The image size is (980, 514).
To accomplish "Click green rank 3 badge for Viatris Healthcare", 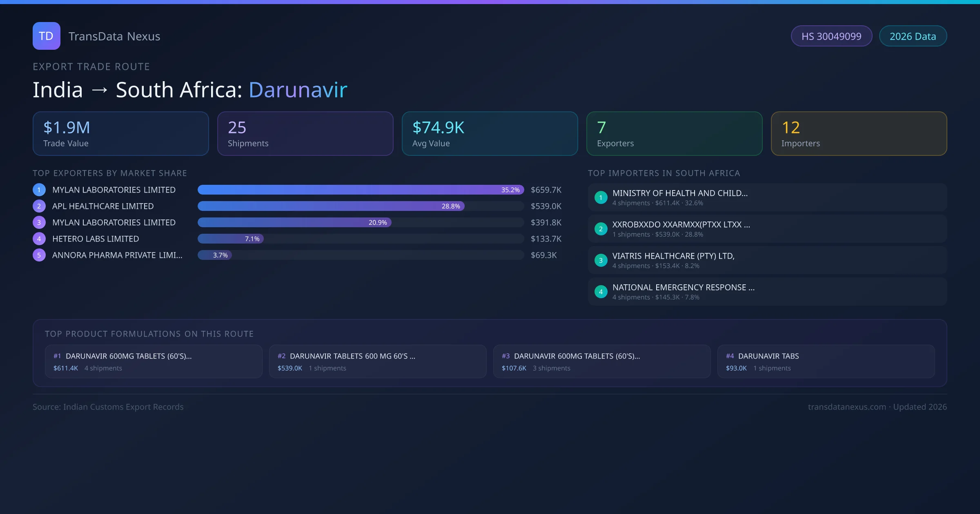I will pyautogui.click(x=601, y=260).
